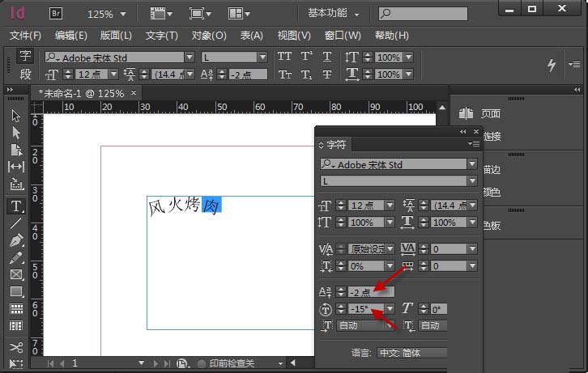Collapse 字符 panel title toggle arrows
This screenshot has height=373, width=588.
[321, 145]
